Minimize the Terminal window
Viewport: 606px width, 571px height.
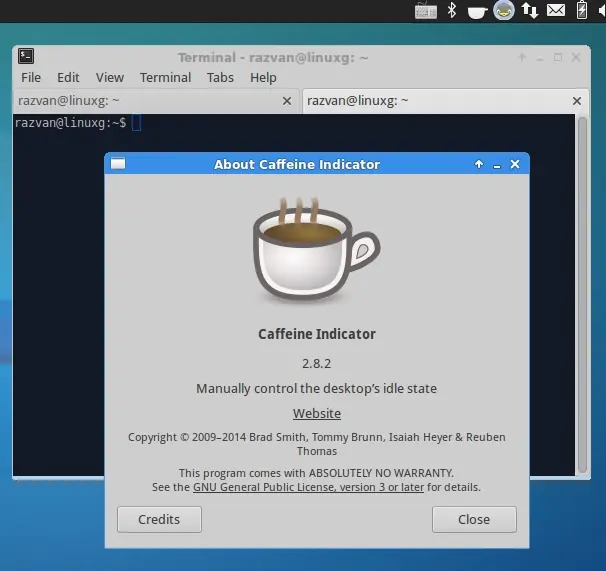pos(540,60)
